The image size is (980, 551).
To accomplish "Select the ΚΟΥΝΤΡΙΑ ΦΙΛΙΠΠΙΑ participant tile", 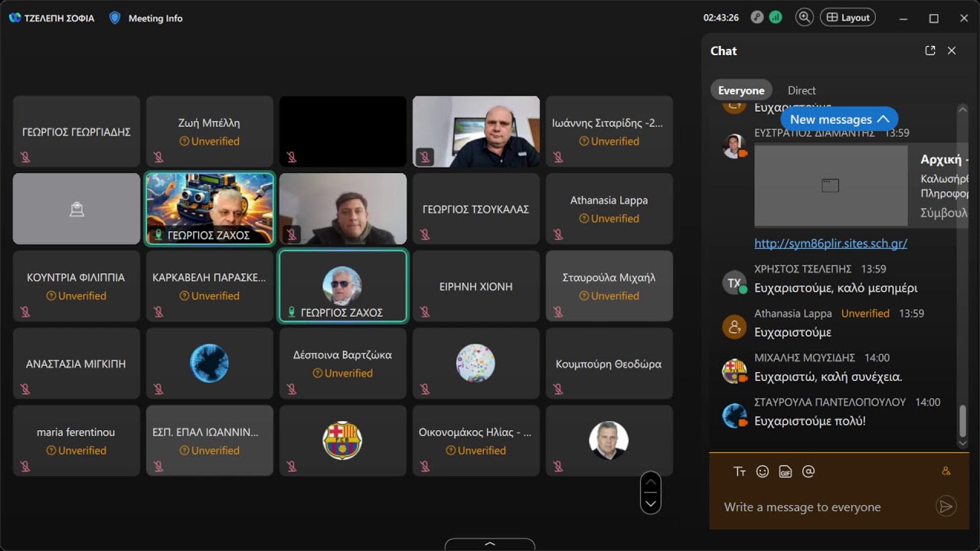I will click(77, 286).
